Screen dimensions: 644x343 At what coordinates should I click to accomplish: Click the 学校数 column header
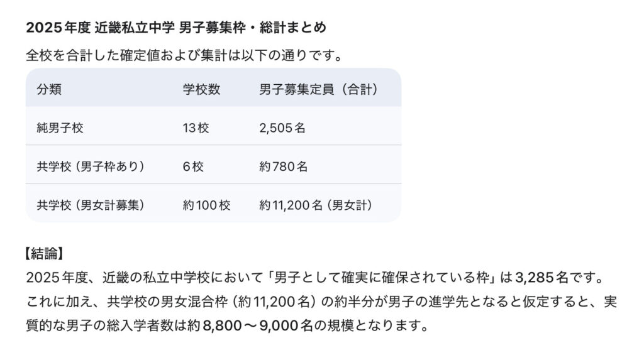point(201,89)
